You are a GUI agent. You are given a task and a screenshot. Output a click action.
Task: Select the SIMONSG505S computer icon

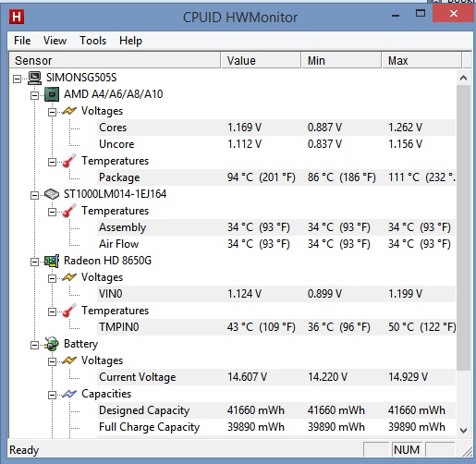34,78
